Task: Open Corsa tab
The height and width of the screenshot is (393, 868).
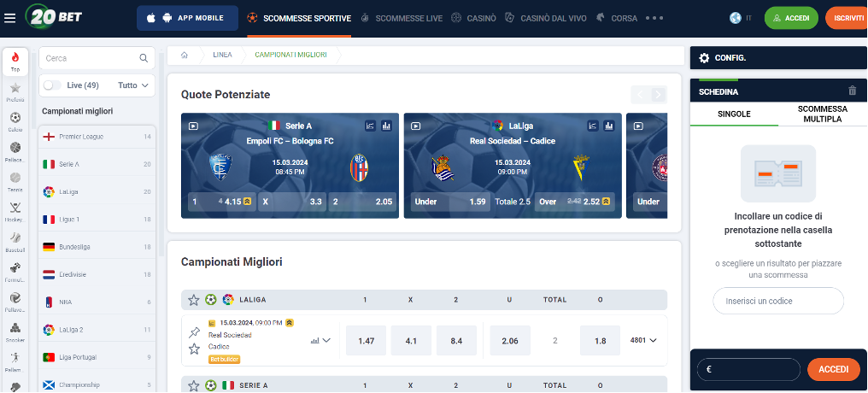Action: tap(617, 18)
